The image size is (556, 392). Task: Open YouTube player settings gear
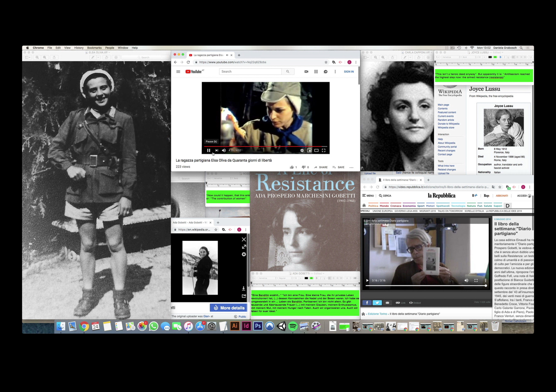click(x=302, y=150)
